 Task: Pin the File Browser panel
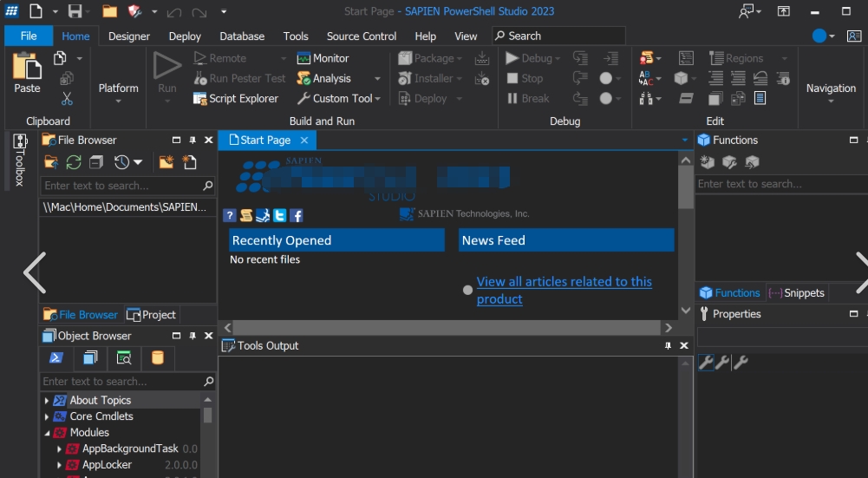coord(193,141)
